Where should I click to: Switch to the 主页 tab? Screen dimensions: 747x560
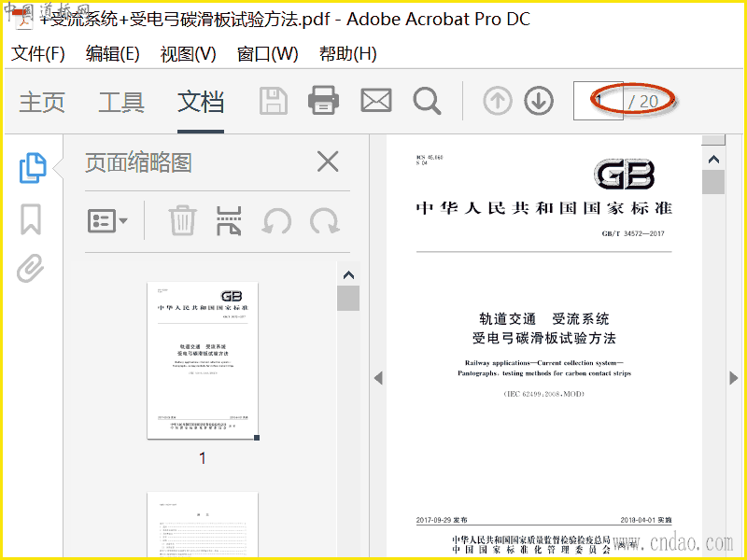42,102
